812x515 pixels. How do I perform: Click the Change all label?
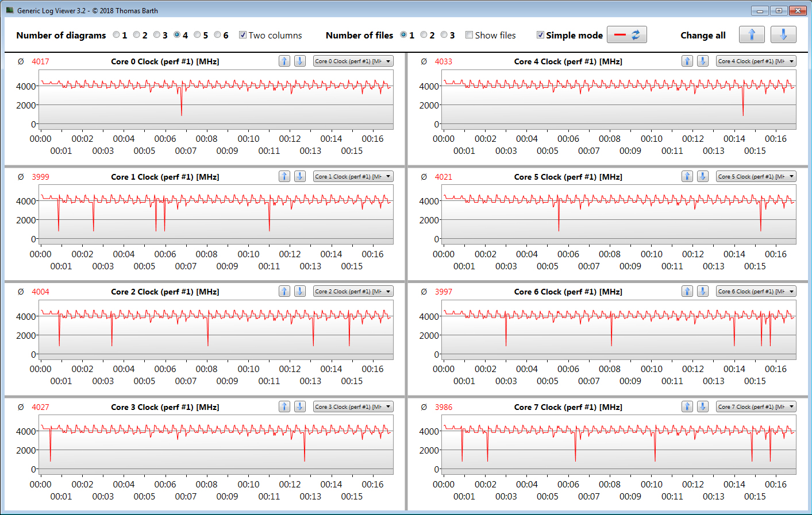point(703,35)
